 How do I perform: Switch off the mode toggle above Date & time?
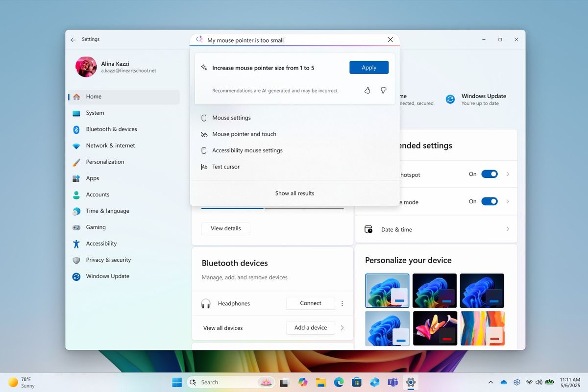[489, 201]
